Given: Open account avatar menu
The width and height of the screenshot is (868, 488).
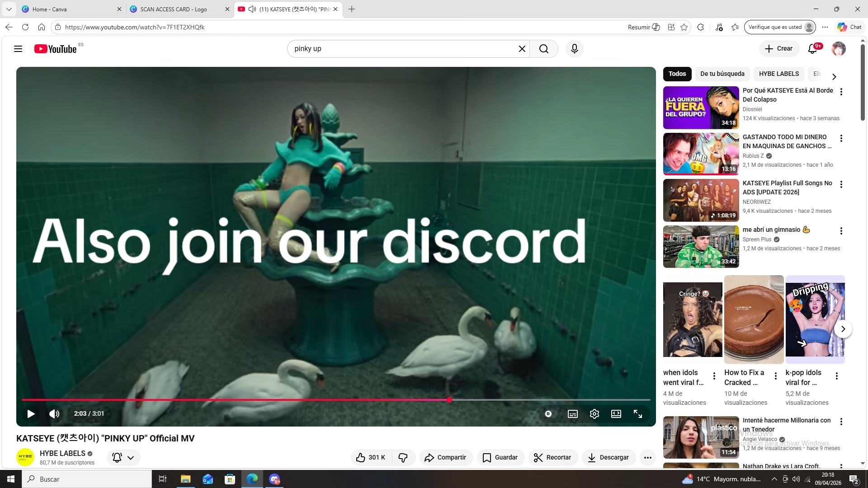Looking at the screenshot, I should pyautogui.click(x=839, y=49).
